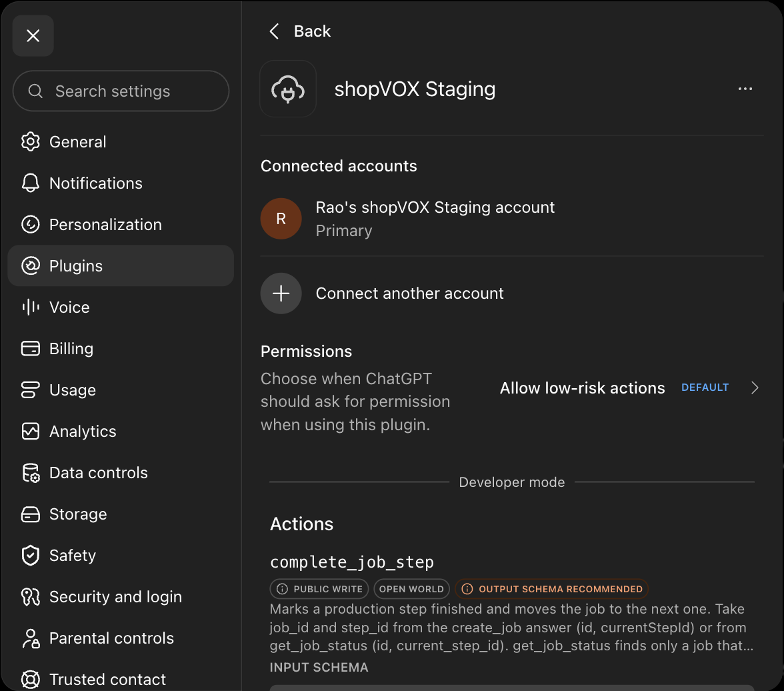Open Notifications settings section
The image size is (784, 691).
pos(121,183)
